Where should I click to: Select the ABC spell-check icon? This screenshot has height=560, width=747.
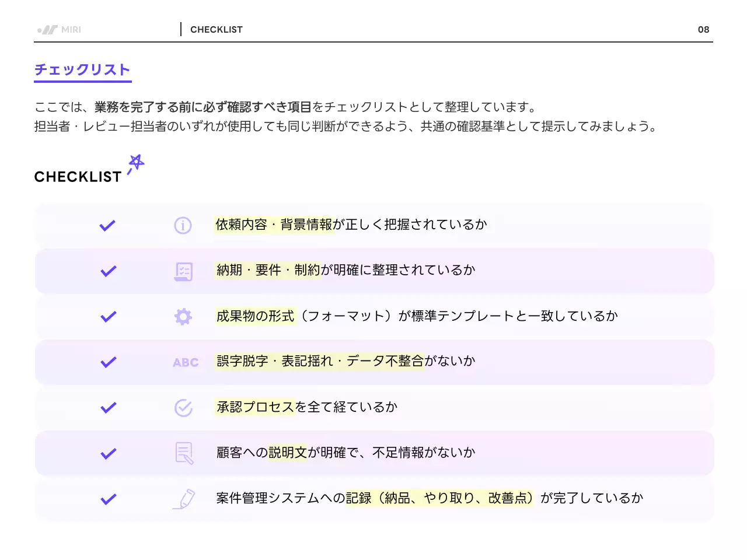coord(184,362)
